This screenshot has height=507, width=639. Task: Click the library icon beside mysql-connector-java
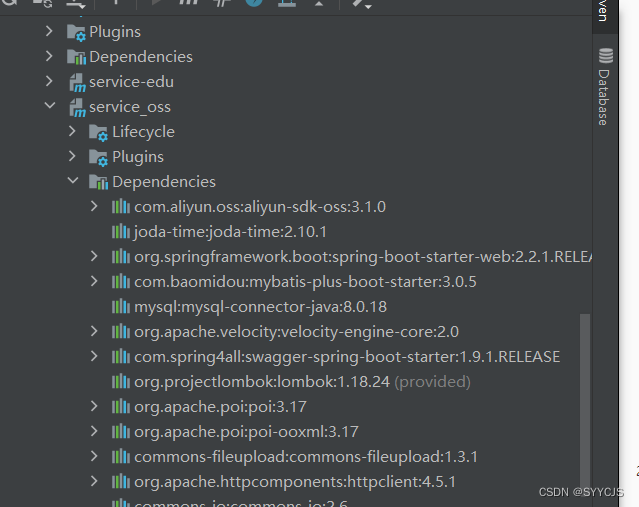click(121, 306)
